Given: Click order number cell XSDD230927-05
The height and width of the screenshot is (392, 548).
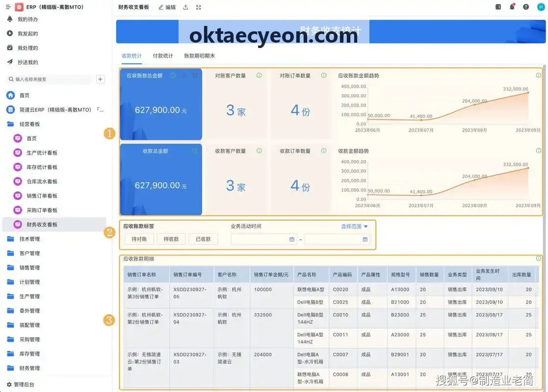Looking at the screenshot, I should [x=190, y=293].
